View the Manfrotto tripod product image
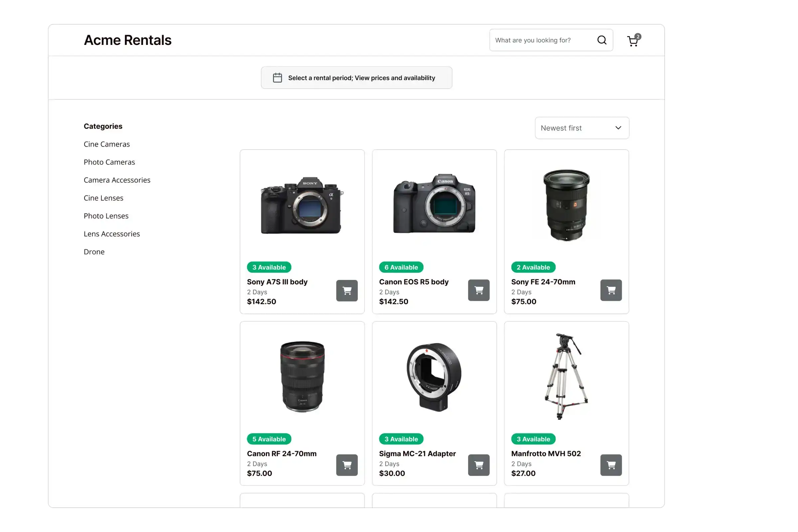Screen dimensions: 798x532 [566, 376]
